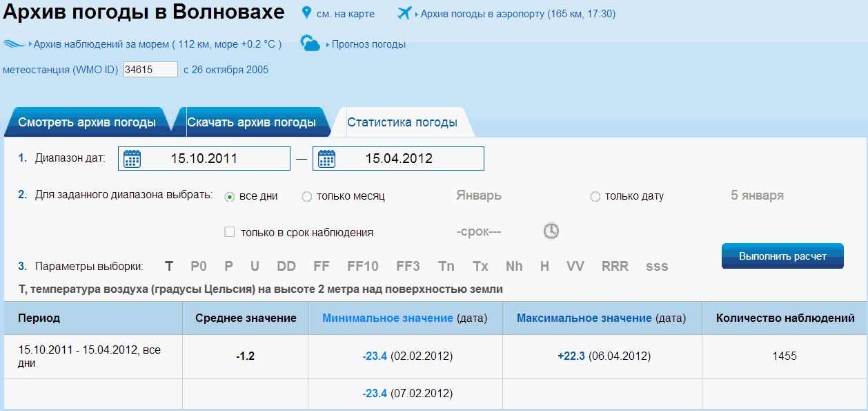Click the sea wave icon
Viewport: 868px width, 411px height.
click(x=14, y=44)
